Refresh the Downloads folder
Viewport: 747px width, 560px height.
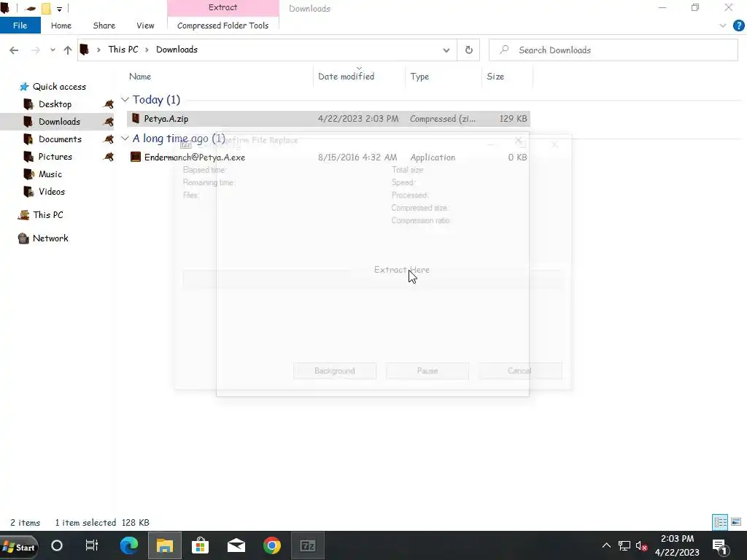(469, 50)
